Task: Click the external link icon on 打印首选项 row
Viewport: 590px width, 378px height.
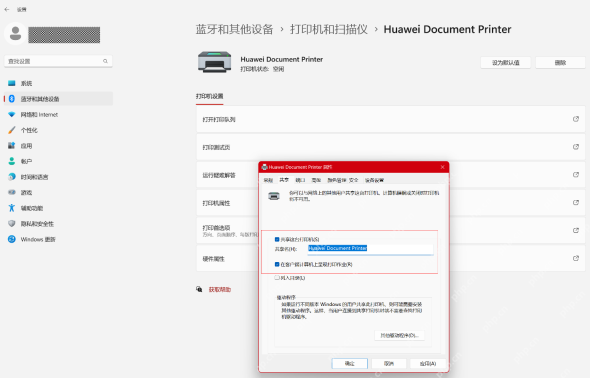Action: coord(576,231)
